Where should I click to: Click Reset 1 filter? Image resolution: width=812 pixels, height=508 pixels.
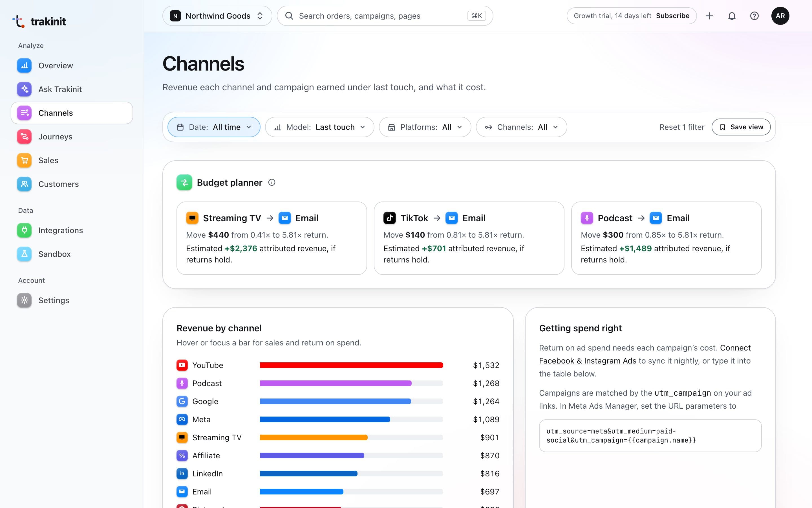682,127
